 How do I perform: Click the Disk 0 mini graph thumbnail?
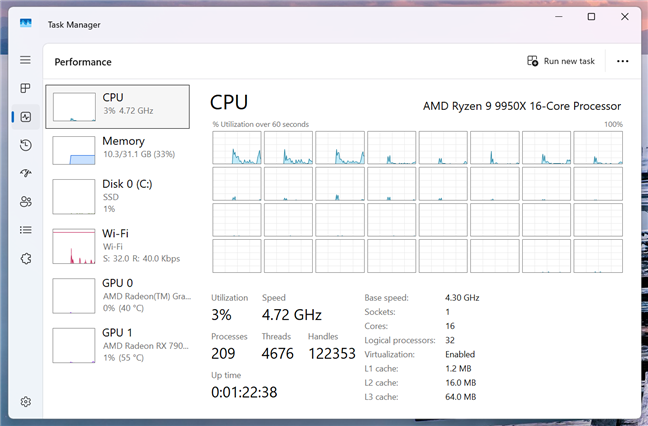pyautogui.click(x=74, y=197)
